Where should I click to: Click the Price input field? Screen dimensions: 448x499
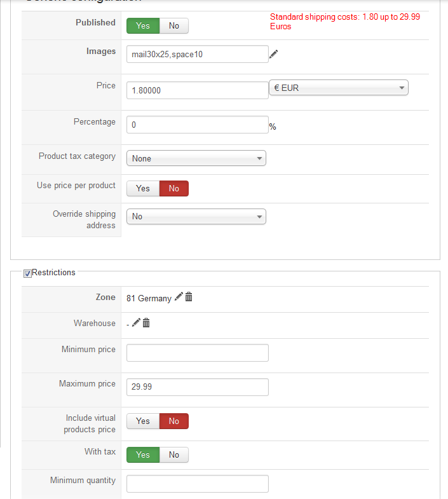click(197, 90)
